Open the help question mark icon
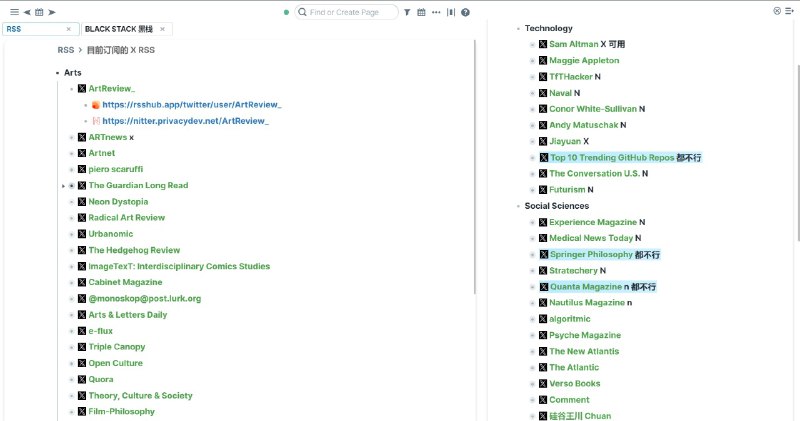800x421 pixels. point(465,12)
